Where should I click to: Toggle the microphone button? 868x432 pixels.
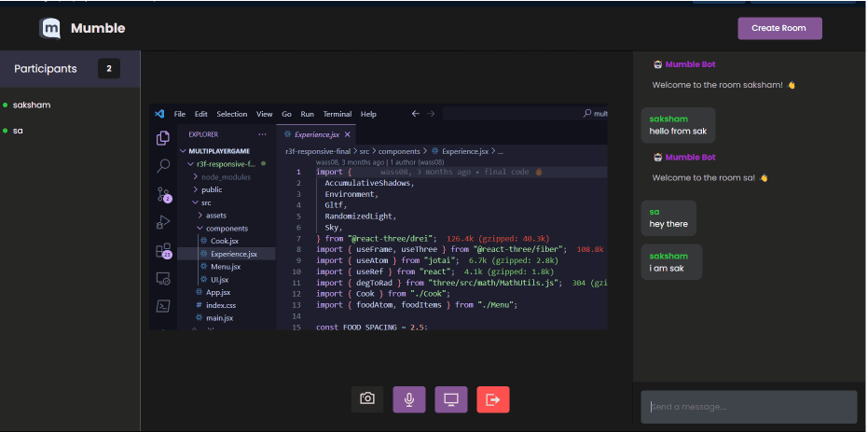(409, 399)
